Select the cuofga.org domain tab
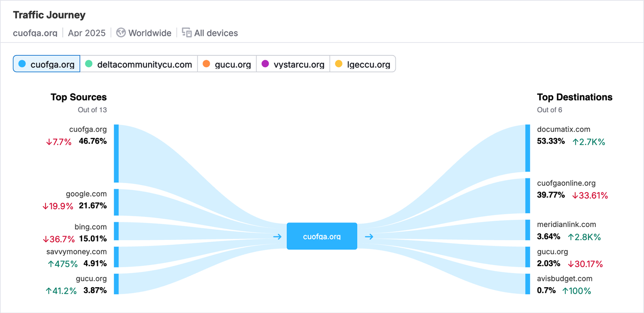This screenshot has width=644, height=313. (47, 64)
